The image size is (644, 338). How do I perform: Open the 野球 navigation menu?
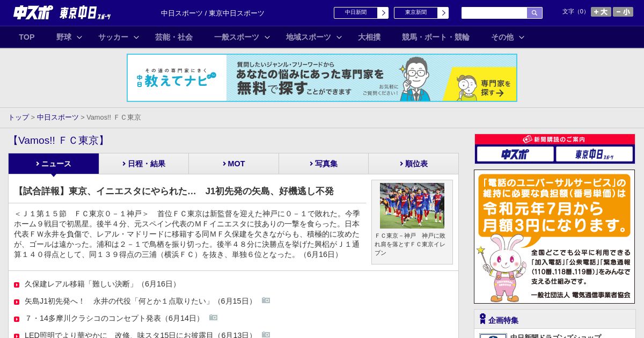pos(64,37)
